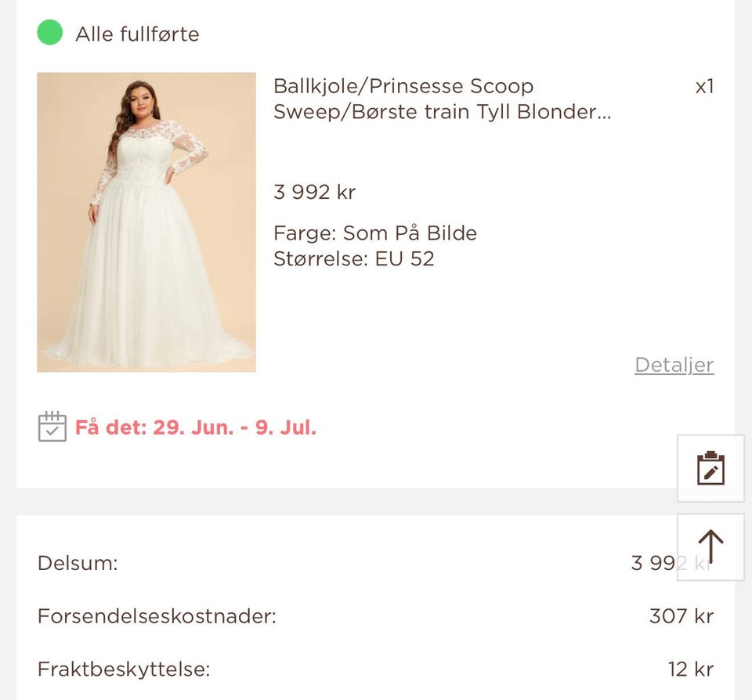This screenshot has height=700, width=752.
Task: Tap the calendar delivery date icon
Action: [51, 428]
